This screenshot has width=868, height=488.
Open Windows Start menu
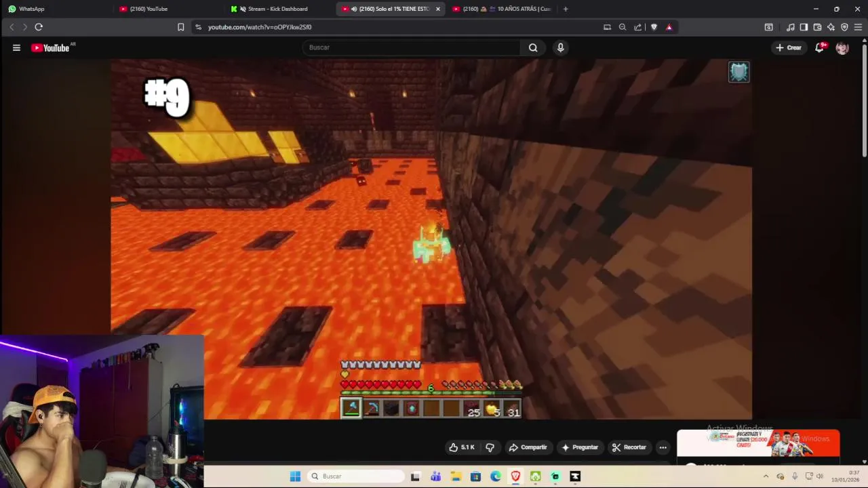295,476
